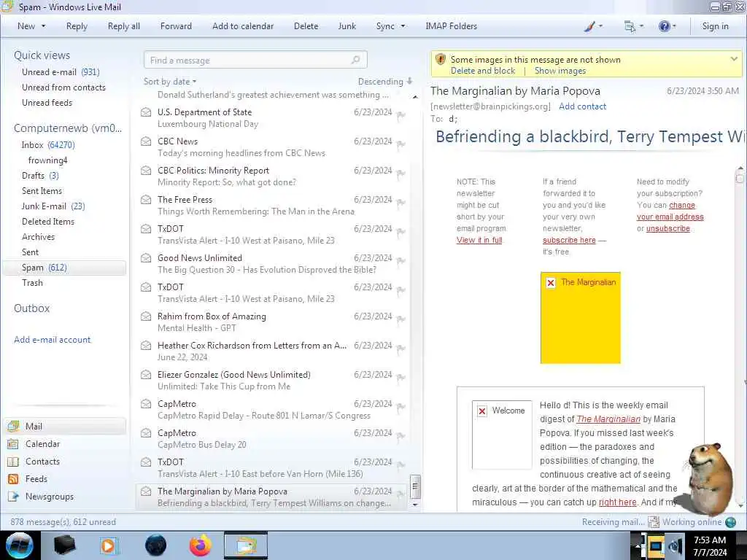Image resolution: width=747 pixels, height=560 pixels.
Task: Toggle Descending sort order
Action: (x=385, y=82)
